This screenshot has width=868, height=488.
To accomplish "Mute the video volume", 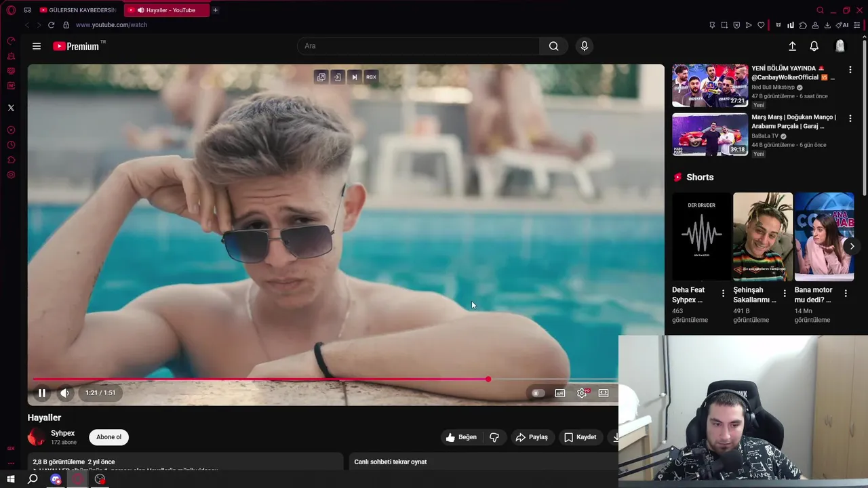I will (65, 393).
